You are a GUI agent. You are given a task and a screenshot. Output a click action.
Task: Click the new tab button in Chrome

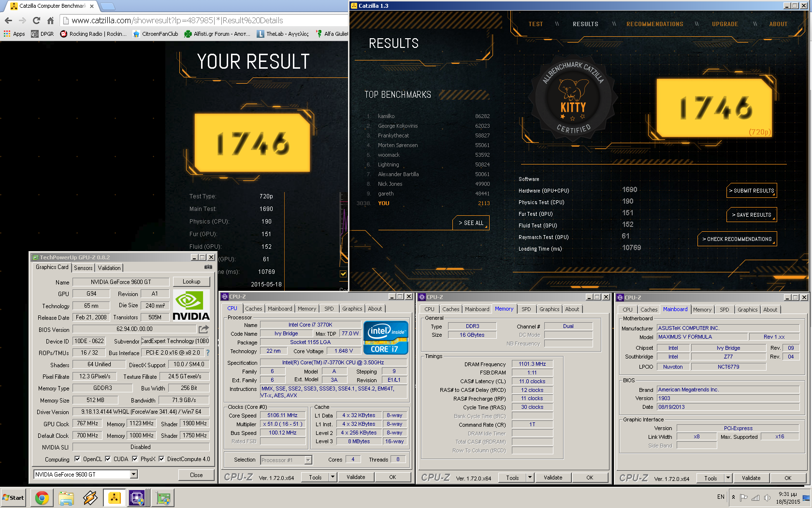coord(107,6)
